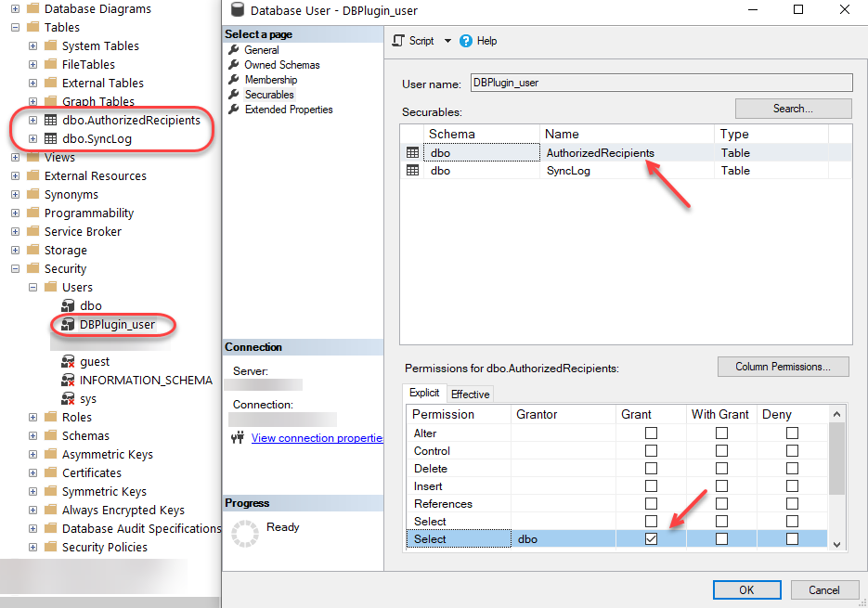Uncheck the Grant checkbox for Select permission
This screenshot has height=608, width=868.
coord(649,538)
